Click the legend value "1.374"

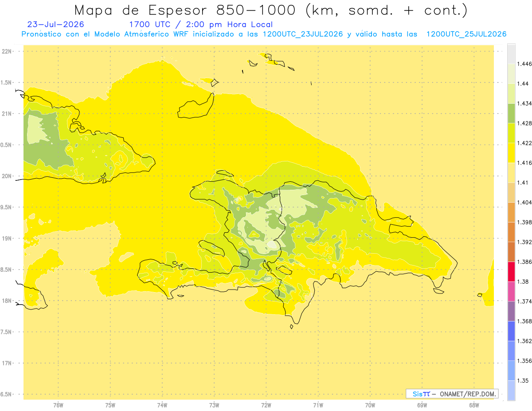click(524, 301)
